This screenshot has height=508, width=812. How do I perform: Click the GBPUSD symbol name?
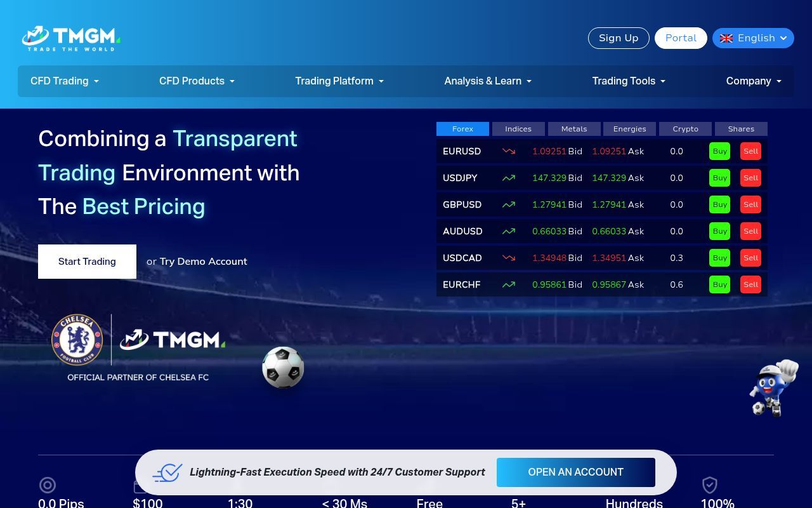[462, 204]
